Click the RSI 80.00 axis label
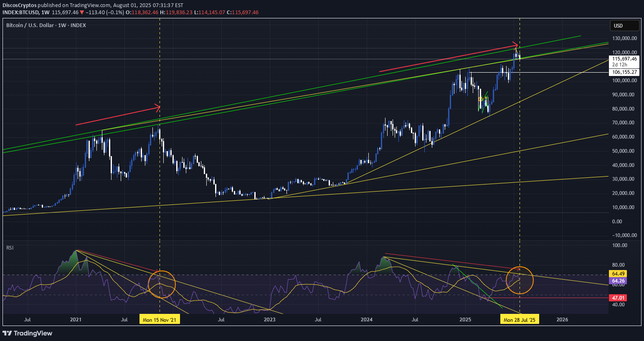Viewport: 644px width, 341px height. (x=619, y=265)
